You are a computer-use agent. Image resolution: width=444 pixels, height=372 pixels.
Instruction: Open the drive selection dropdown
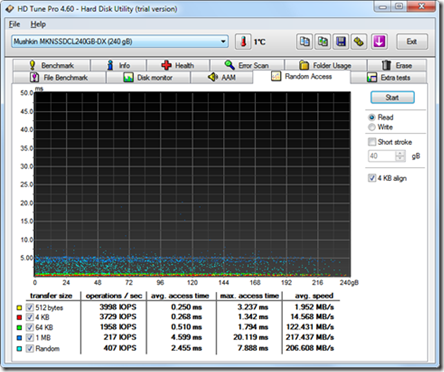tap(120, 42)
